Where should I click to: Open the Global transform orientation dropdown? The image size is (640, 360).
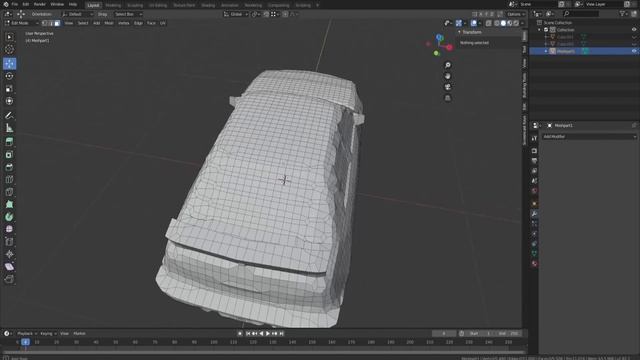(x=236, y=14)
